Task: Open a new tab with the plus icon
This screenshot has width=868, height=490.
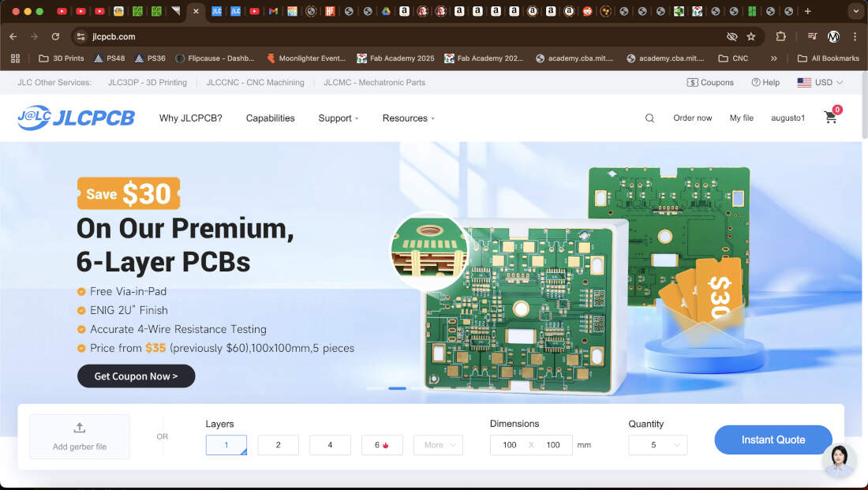Action: coord(808,11)
